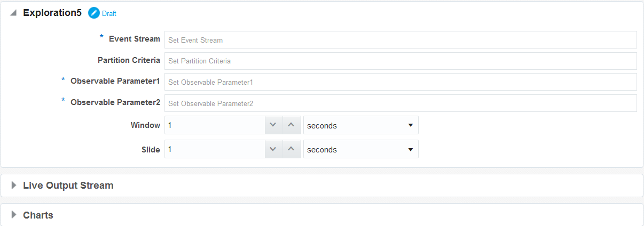
Task: Open the Window time unit dropdown
Action: point(361,125)
